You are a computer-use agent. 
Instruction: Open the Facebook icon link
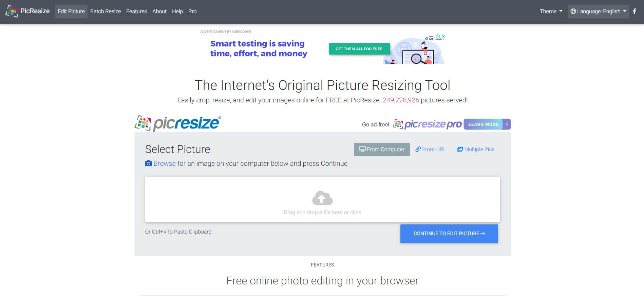pyautogui.click(x=634, y=11)
